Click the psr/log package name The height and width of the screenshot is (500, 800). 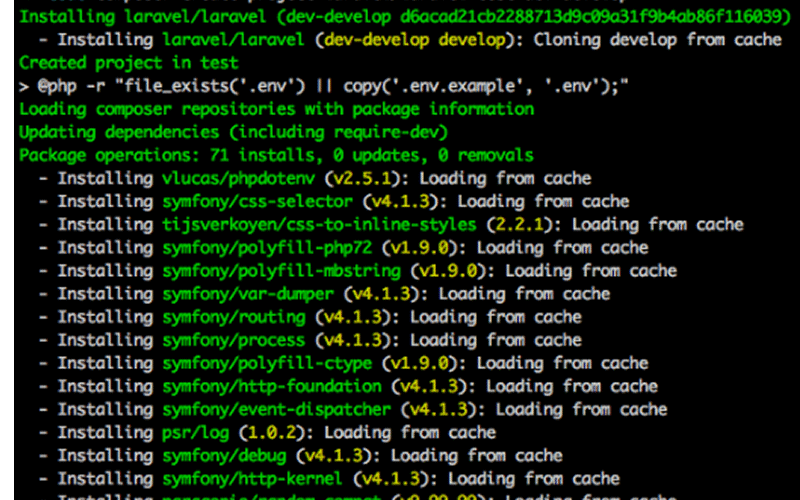click(195, 432)
